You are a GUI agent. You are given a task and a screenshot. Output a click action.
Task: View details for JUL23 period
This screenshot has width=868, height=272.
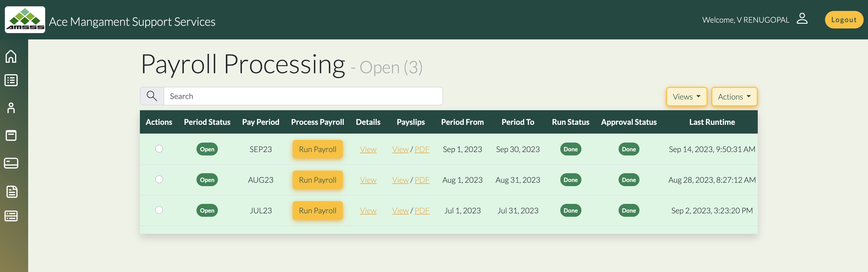click(368, 211)
